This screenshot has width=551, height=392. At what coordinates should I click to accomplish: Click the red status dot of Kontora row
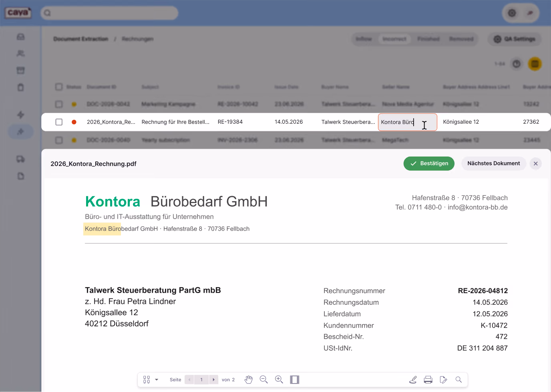pyautogui.click(x=74, y=122)
